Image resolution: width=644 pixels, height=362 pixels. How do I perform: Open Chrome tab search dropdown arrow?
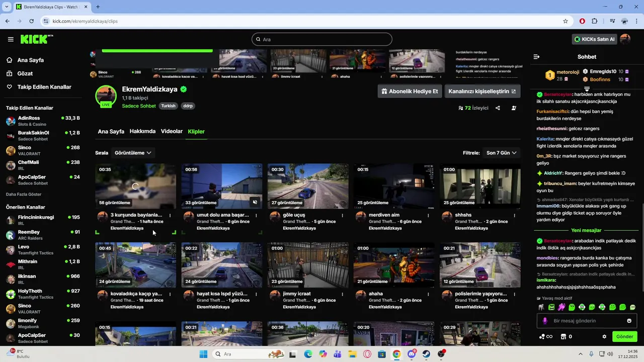pyautogui.click(x=7, y=7)
